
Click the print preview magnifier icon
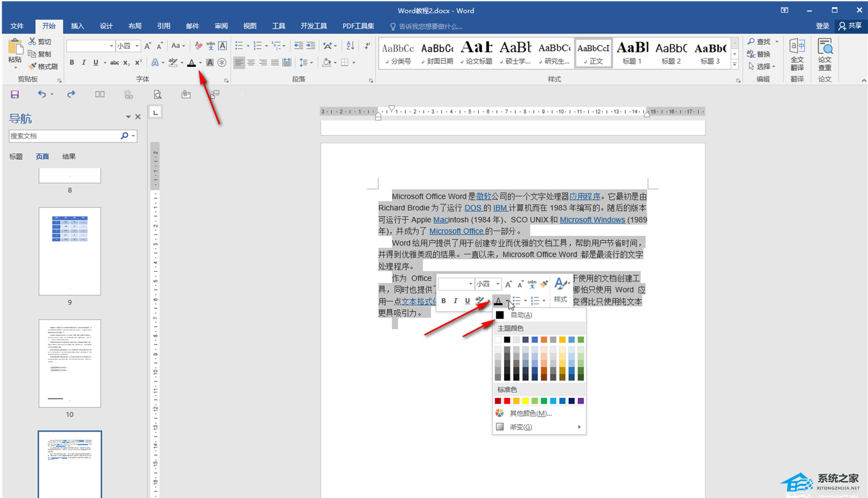click(x=158, y=94)
